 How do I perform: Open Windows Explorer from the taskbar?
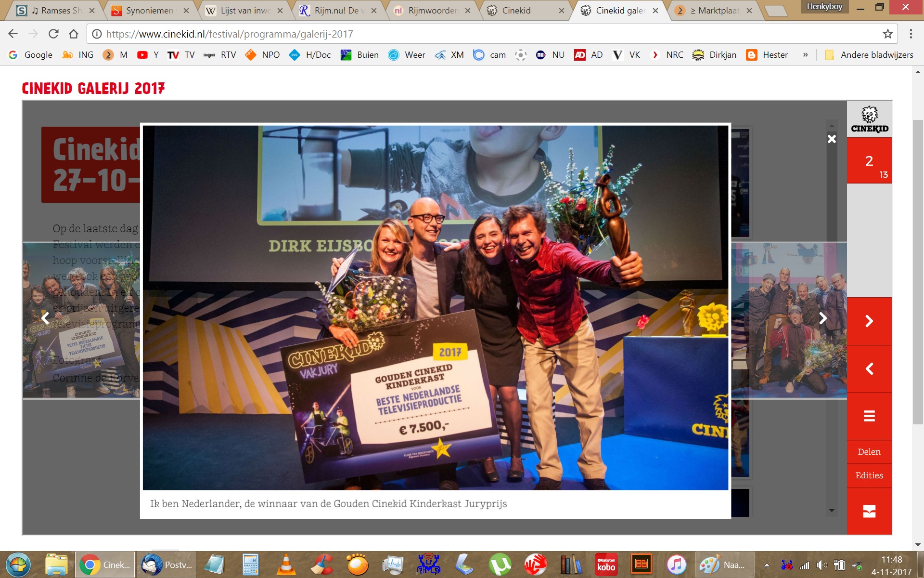[x=56, y=565]
